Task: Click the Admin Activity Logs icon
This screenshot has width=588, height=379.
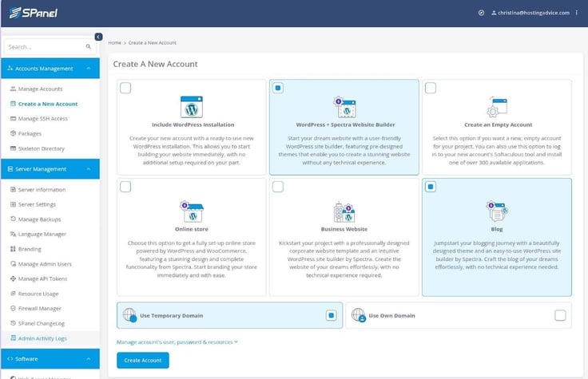Action: [x=13, y=338]
